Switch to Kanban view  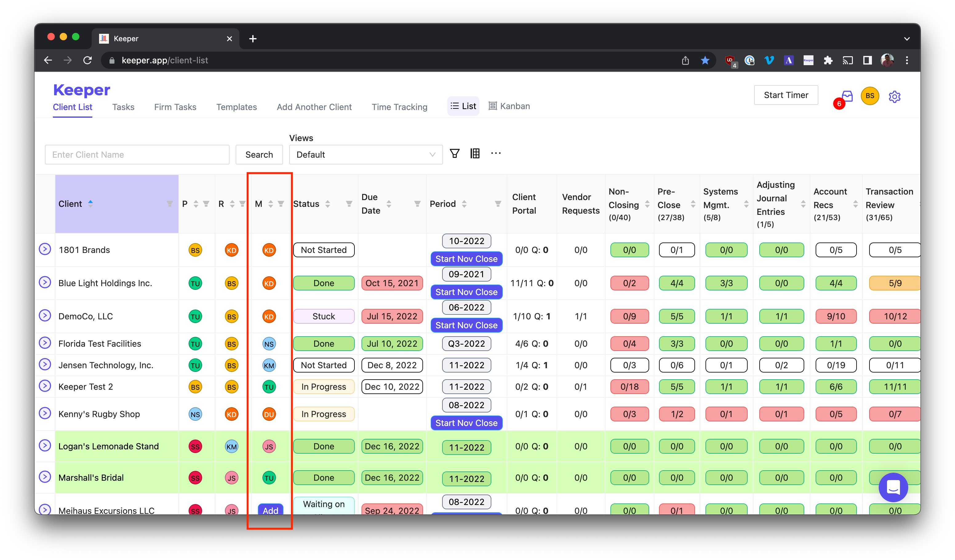[x=509, y=106]
